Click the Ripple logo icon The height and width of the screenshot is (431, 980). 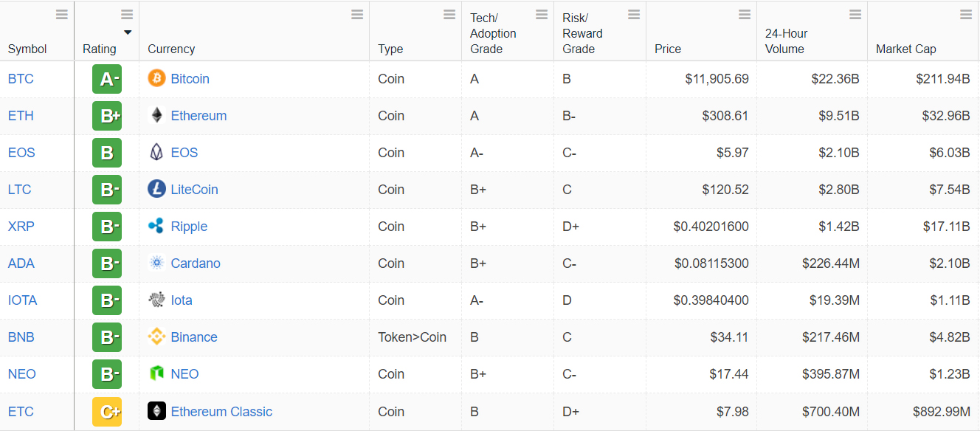156,227
